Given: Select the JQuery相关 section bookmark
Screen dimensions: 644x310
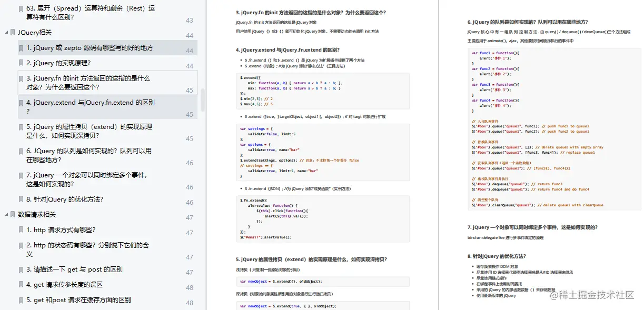Looking at the screenshot, I should 35,33.
